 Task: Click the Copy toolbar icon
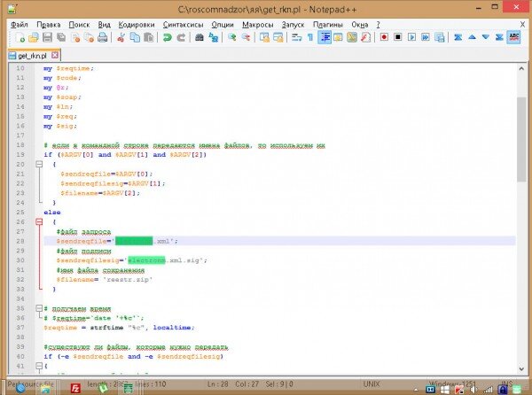(x=135, y=37)
